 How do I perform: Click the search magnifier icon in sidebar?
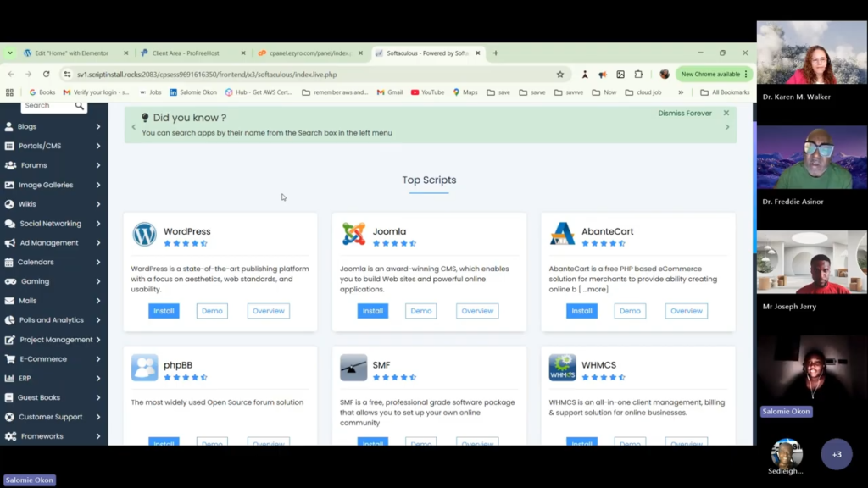pyautogui.click(x=80, y=106)
